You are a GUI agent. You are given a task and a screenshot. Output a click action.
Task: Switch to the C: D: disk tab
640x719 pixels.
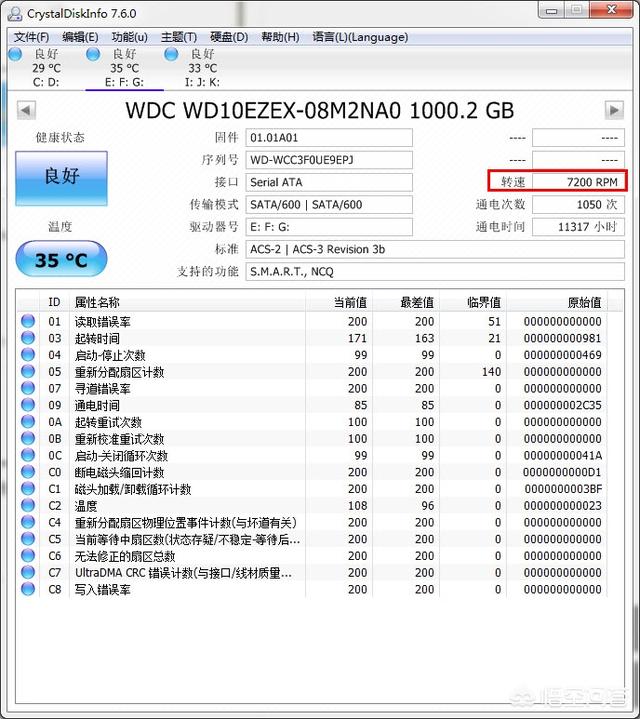click(x=46, y=68)
